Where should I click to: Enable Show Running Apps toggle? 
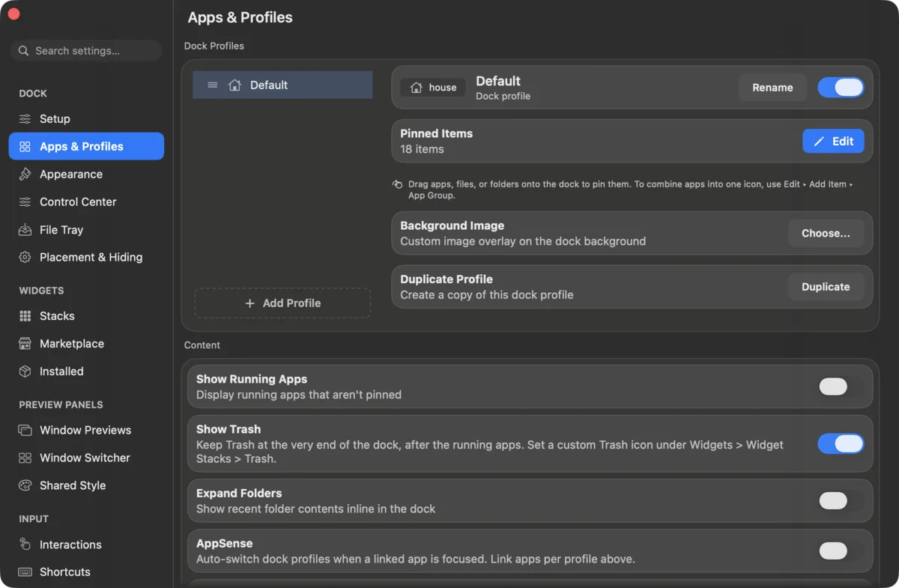(x=841, y=387)
